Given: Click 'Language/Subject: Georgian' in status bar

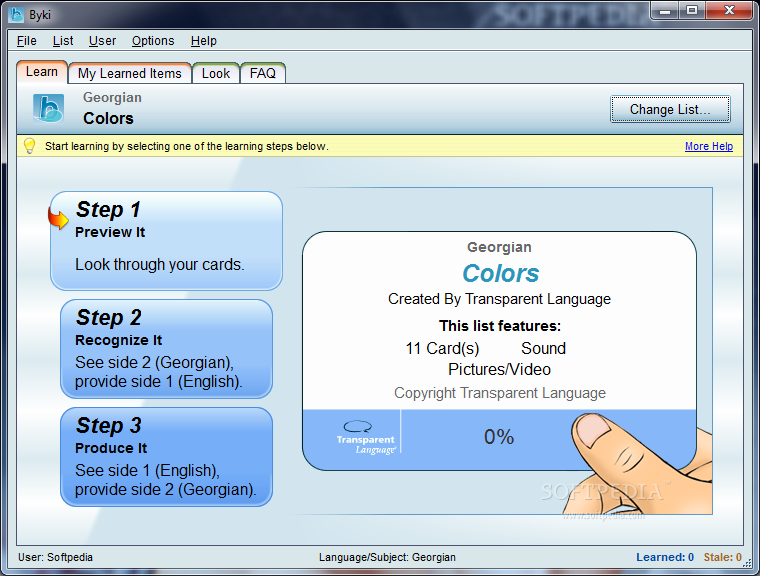Looking at the screenshot, I should 387,558.
